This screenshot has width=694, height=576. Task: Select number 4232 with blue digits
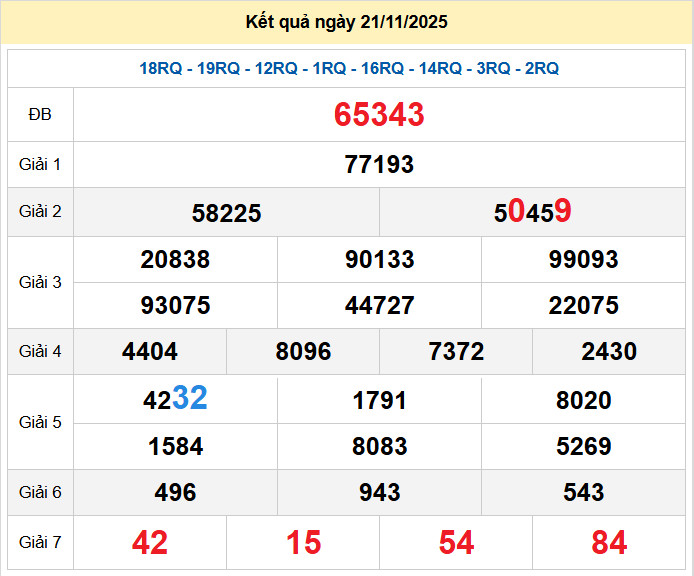[x=175, y=399]
